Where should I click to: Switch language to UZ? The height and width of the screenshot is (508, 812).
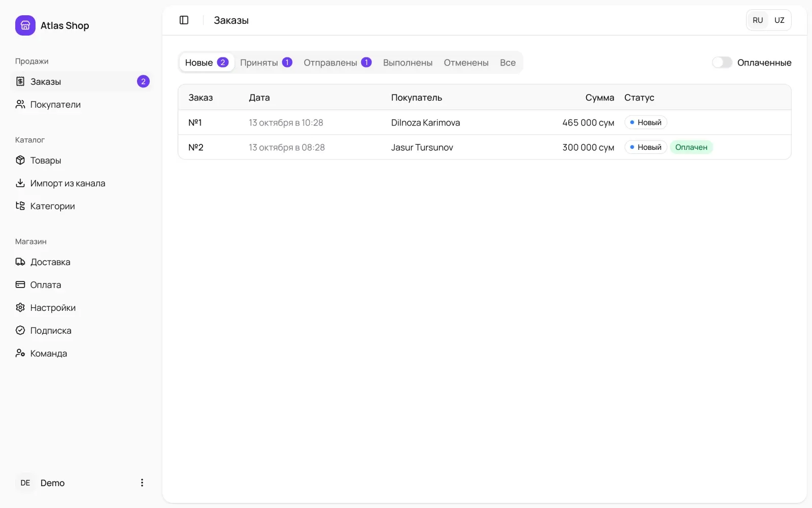point(780,20)
